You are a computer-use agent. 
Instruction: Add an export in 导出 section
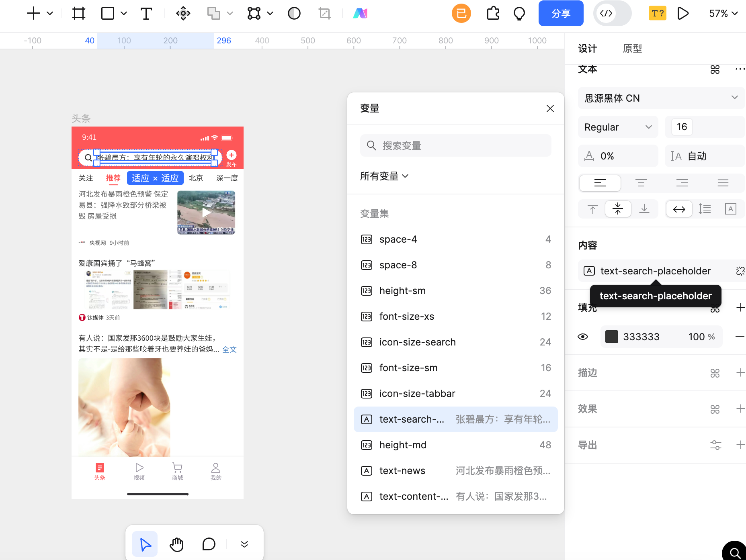coord(740,445)
